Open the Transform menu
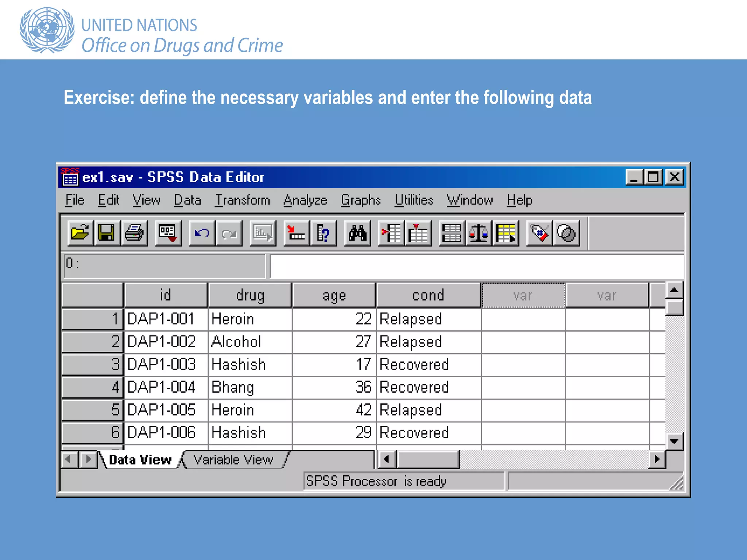 click(242, 200)
